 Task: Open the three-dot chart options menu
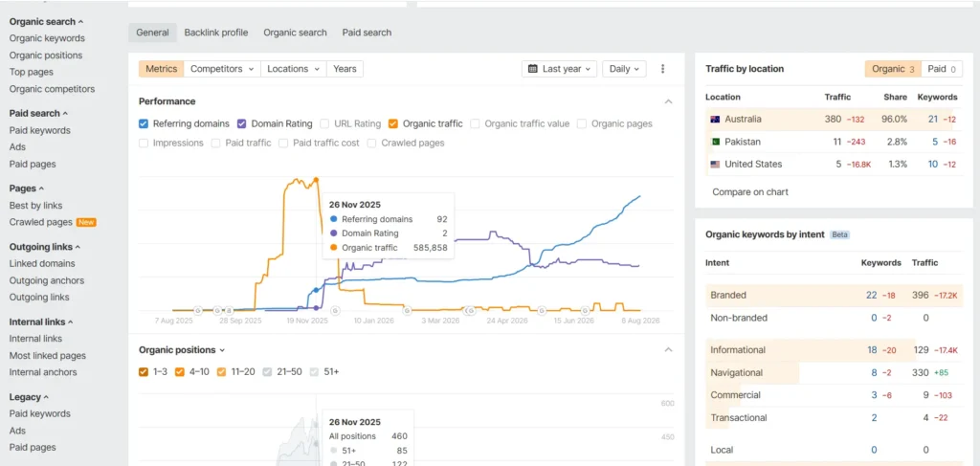click(x=663, y=69)
